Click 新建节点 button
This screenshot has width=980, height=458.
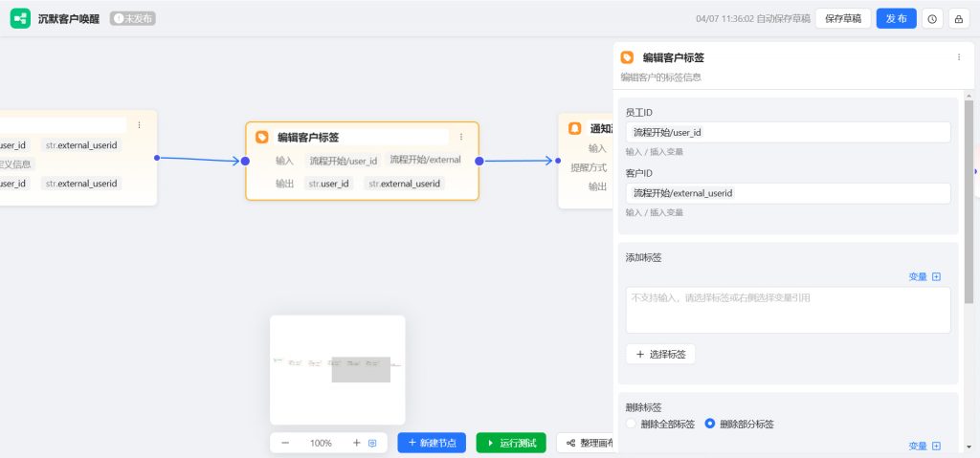432,443
